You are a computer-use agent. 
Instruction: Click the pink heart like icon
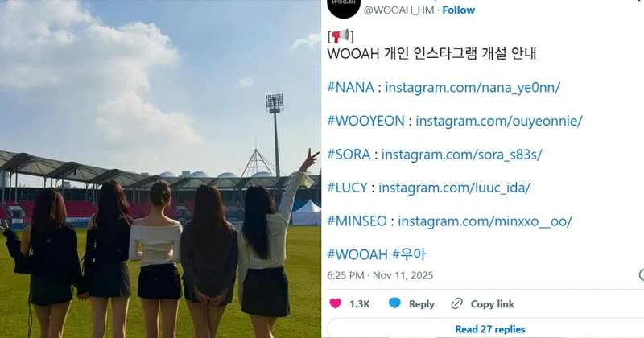point(335,303)
